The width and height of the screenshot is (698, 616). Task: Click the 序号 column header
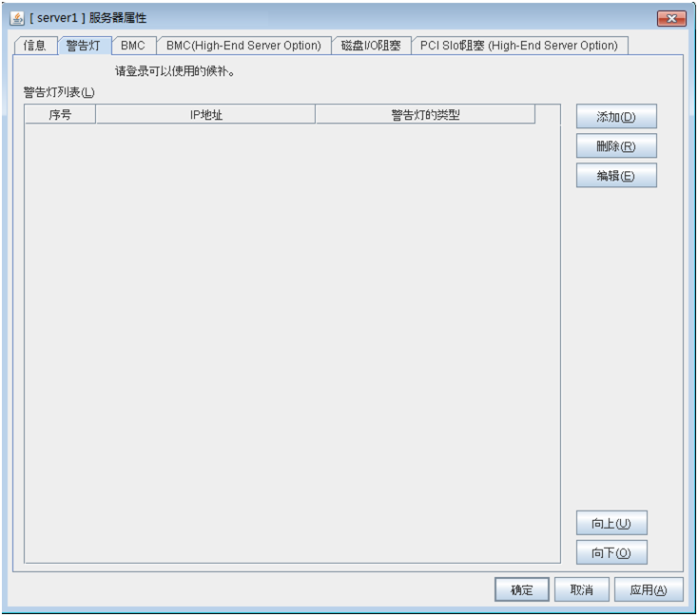(60, 115)
